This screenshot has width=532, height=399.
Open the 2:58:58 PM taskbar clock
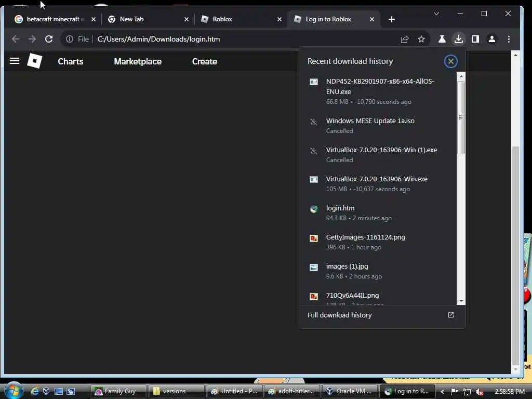pyautogui.click(x=510, y=392)
